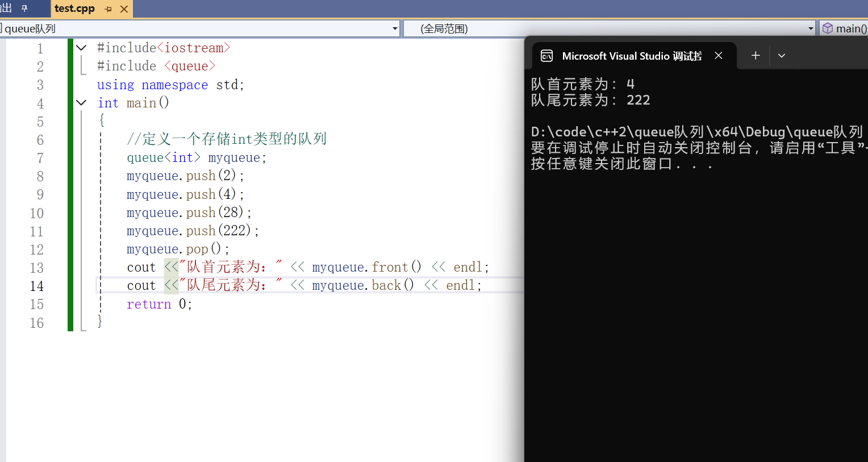Click the string "队尾元素为：" in code
The image size is (868, 462).
[x=231, y=285]
